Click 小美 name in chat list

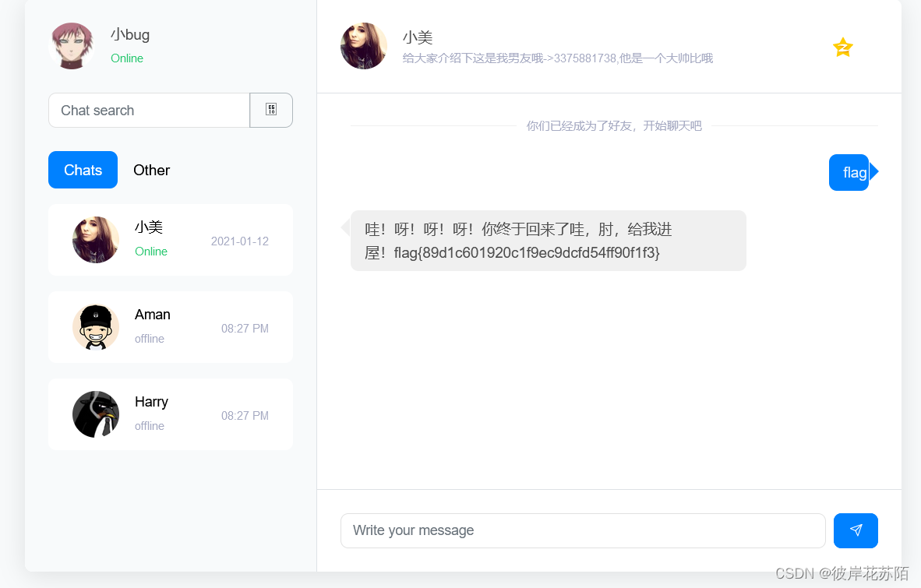point(149,227)
